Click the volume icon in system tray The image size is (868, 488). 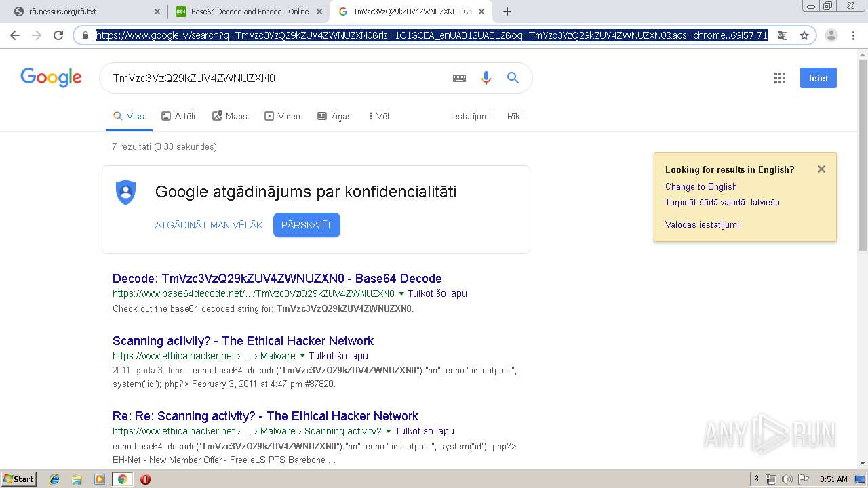click(787, 479)
